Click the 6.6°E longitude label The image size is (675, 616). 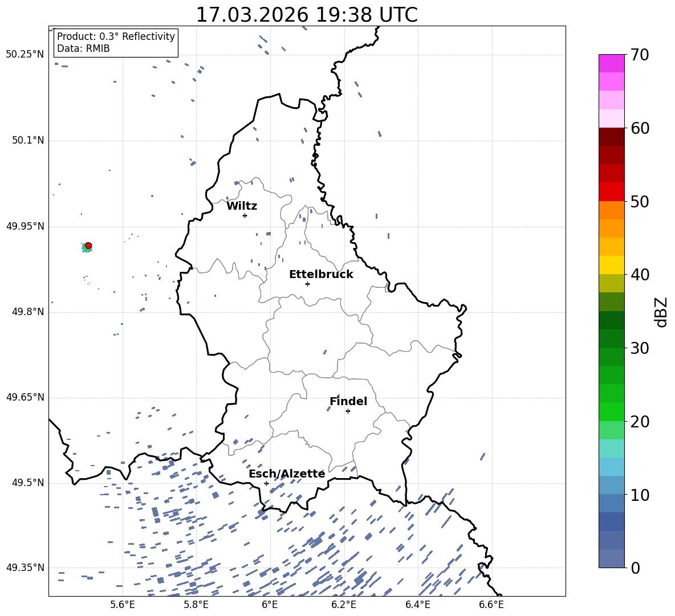click(491, 605)
